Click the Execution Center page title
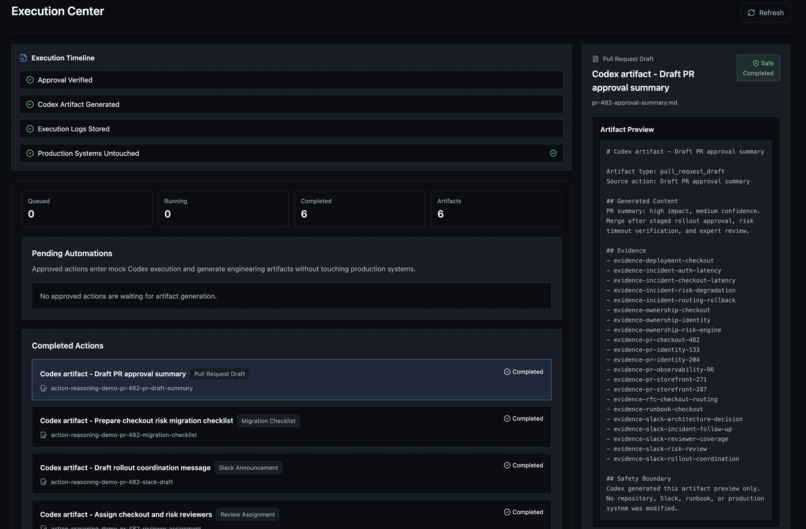The height and width of the screenshot is (529, 806). (58, 11)
